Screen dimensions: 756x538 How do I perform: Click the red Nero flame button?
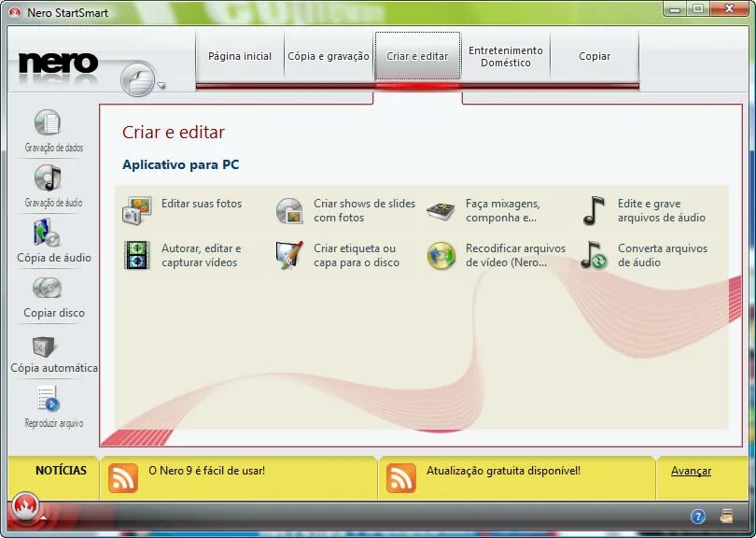[25, 506]
